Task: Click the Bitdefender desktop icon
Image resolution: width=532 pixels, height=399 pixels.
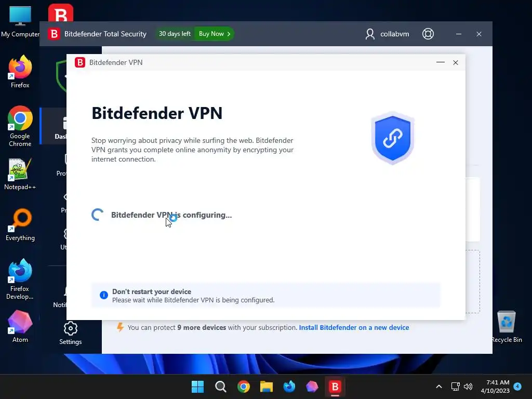Action: pyautogui.click(x=60, y=13)
